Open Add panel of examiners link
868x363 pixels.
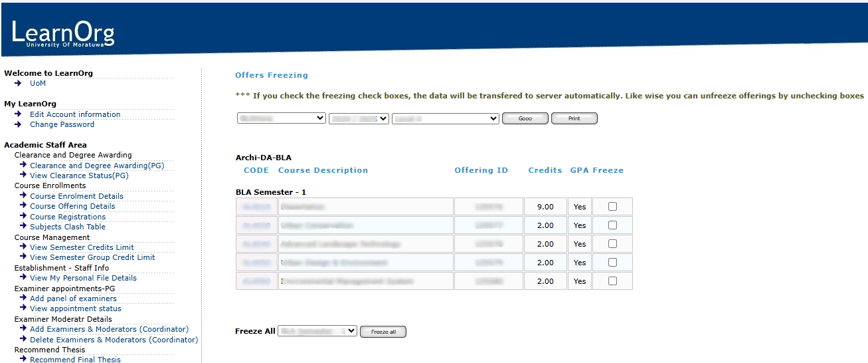click(73, 299)
